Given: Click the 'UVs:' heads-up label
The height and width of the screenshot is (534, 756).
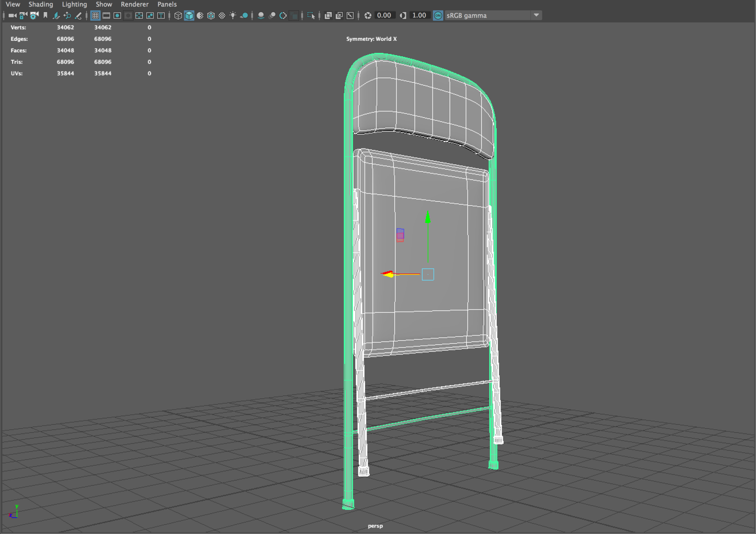Looking at the screenshot, I should [x=17, y=73].
